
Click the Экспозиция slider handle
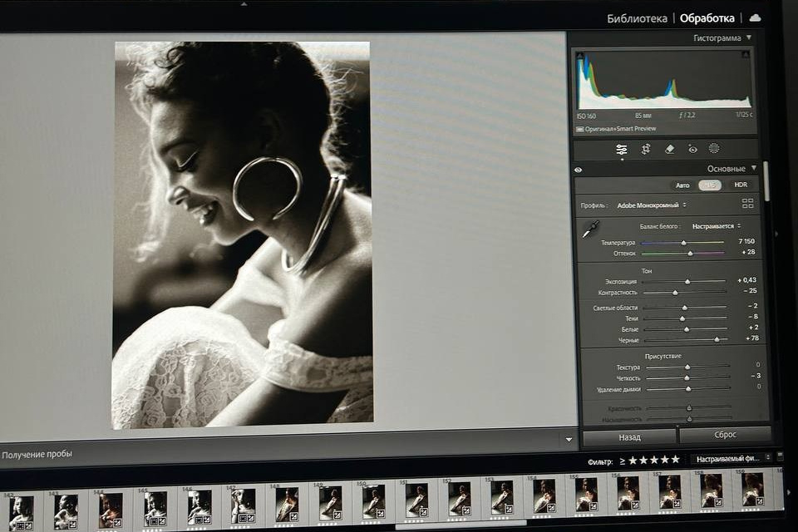tap(687, 282)
